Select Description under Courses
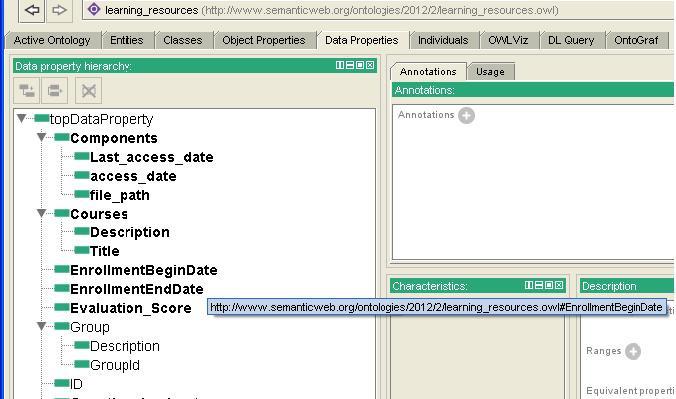 (x=129, y=232)
